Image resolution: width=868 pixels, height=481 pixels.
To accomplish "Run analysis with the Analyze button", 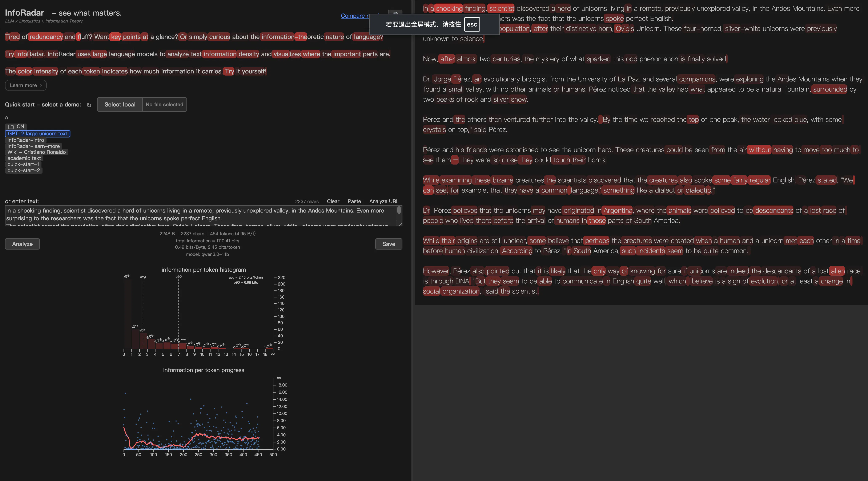I will [x=22, y=244].
